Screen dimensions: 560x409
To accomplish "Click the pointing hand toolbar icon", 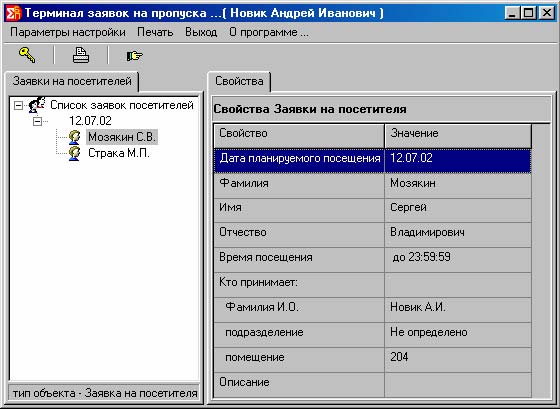I will pyautogui.click(x=134, y=56).
